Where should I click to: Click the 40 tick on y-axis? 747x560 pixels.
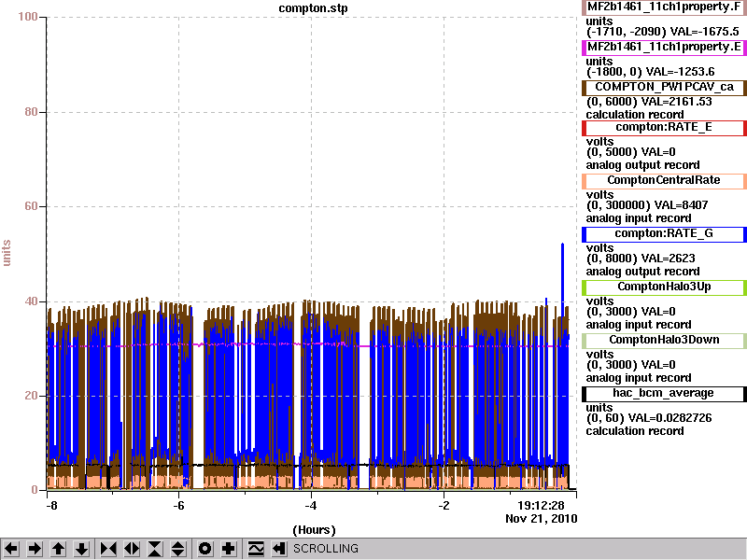click(31, 301)
